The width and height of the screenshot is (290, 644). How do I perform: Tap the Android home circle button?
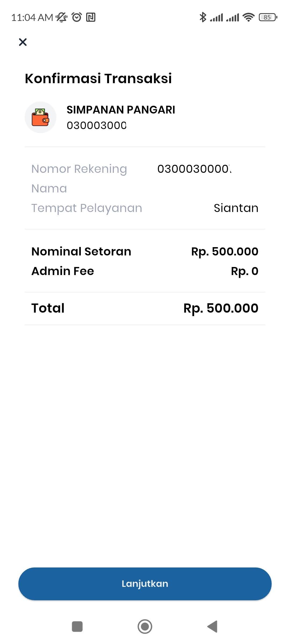[145, 627]
